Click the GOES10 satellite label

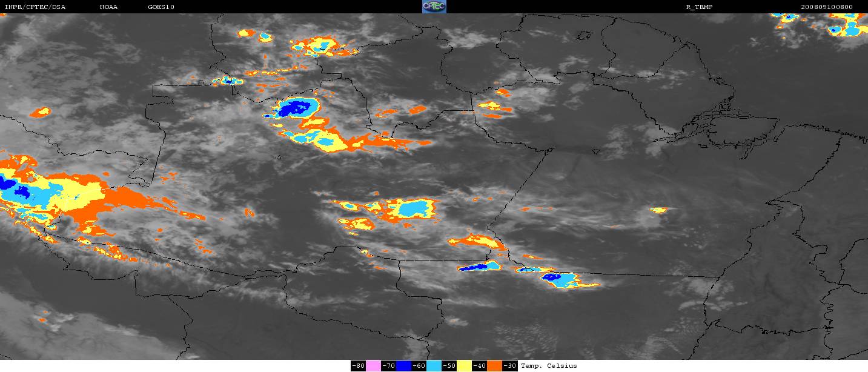tap(161, 7)
